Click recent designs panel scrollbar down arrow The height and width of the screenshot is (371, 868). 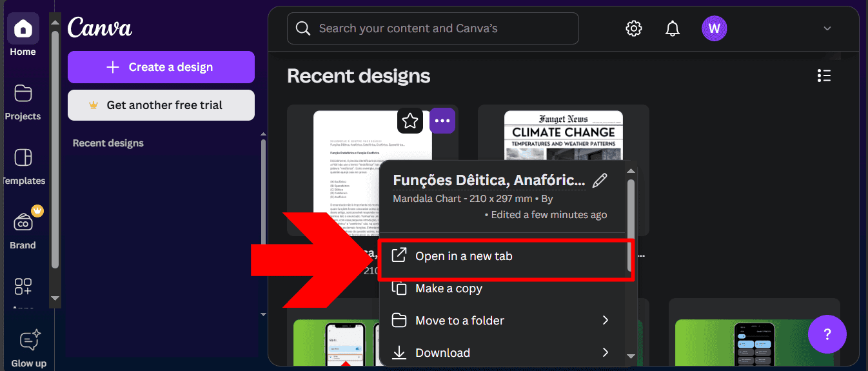(263, 314)
